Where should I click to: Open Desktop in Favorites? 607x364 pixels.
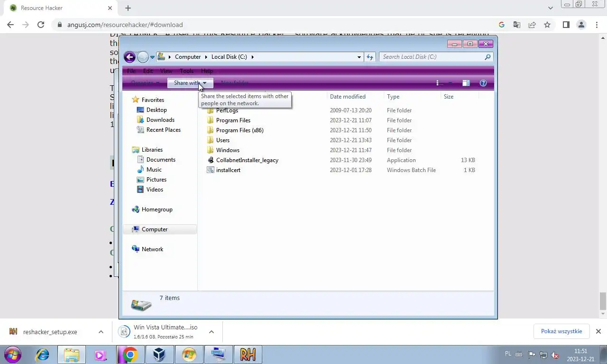156,110
